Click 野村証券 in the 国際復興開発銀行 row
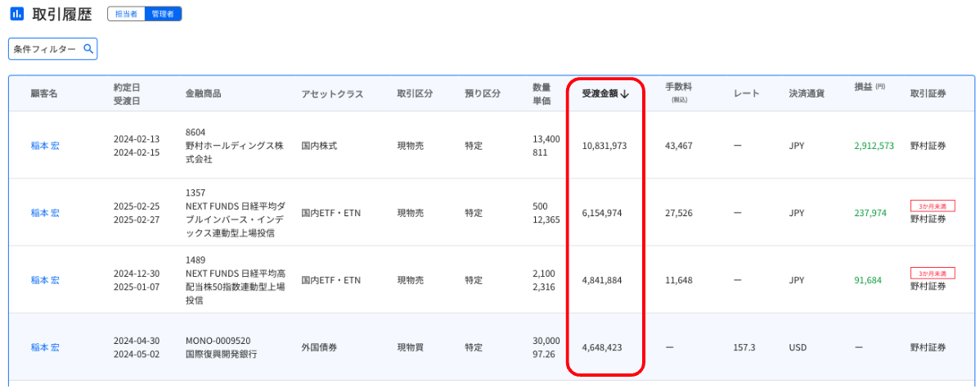The image size is (980, 389). point(928,347)
